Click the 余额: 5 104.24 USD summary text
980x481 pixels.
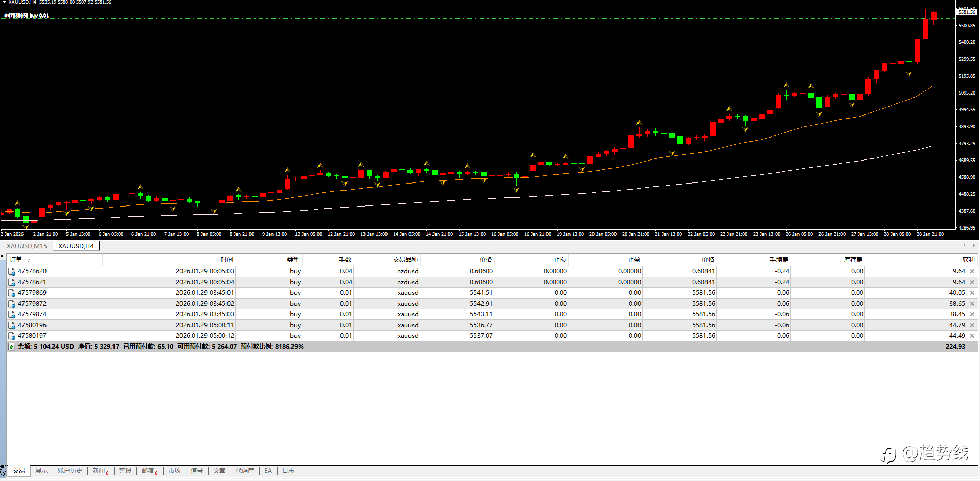point(45,347)
